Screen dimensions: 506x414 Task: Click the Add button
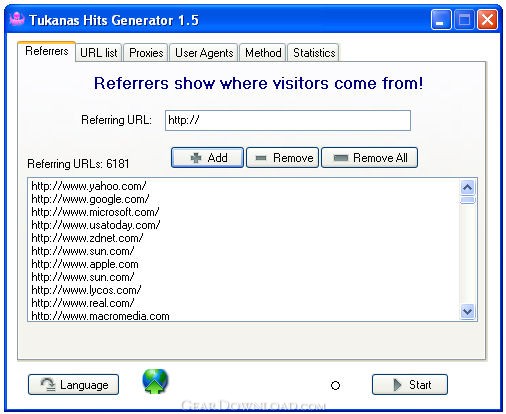point(207,158)
